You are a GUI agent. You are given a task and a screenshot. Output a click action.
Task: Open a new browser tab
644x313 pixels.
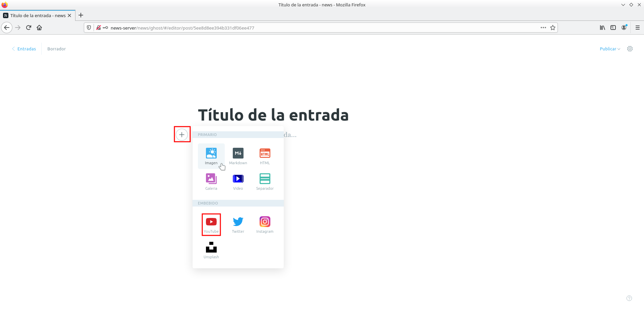point(81,15)
